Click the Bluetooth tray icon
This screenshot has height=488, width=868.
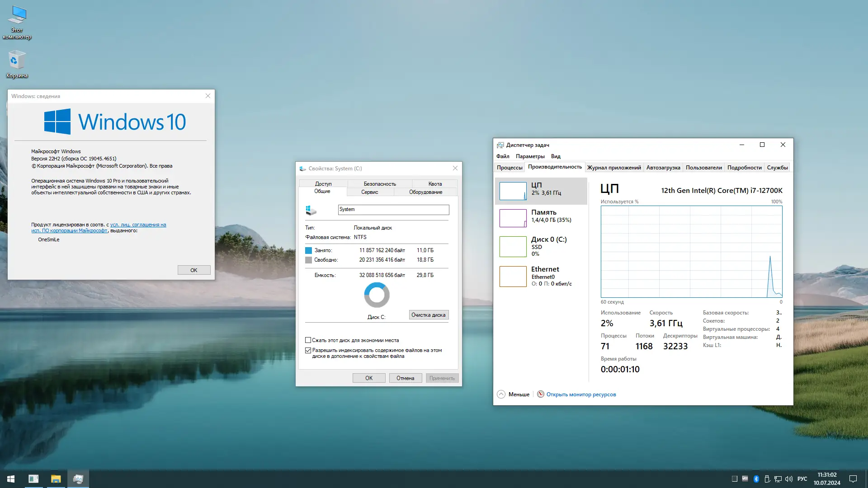pyautogui.click(x=756, y=479)
